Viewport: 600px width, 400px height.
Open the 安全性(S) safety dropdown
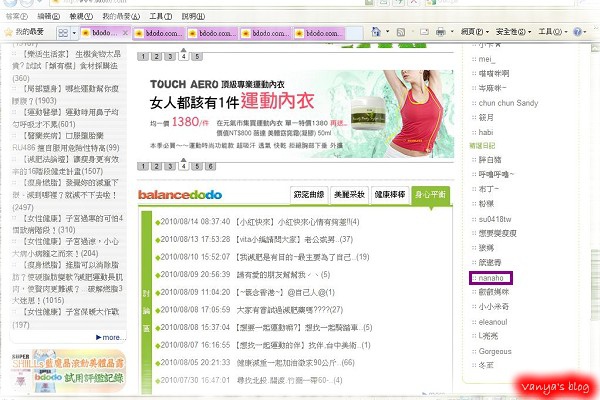point(513,32)
